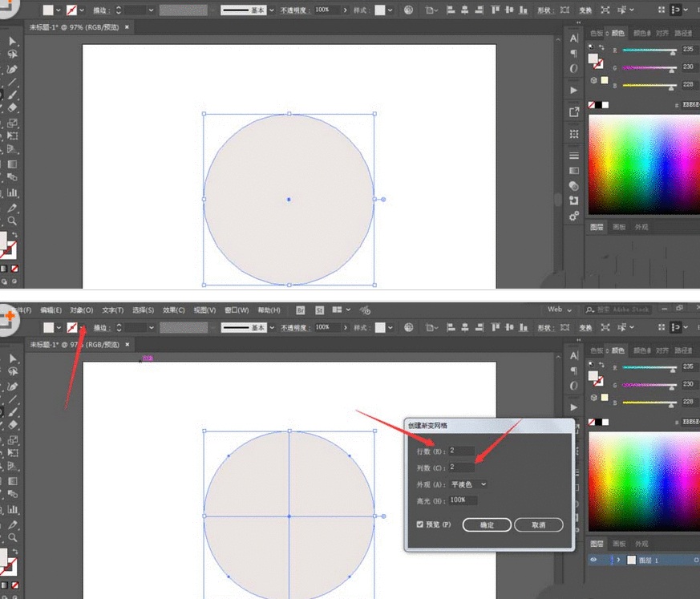Open the 对象(O) menu
The image size is (700, 599).
(82, 310)
